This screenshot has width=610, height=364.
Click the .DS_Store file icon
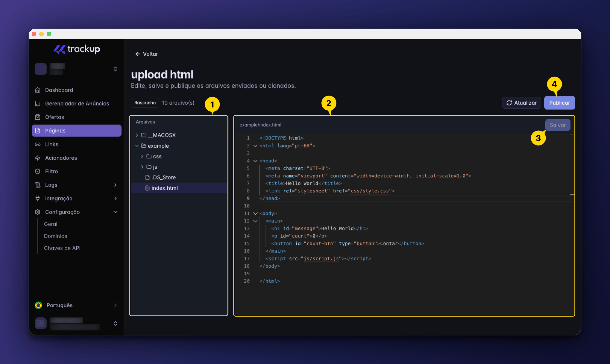[147, 177]
